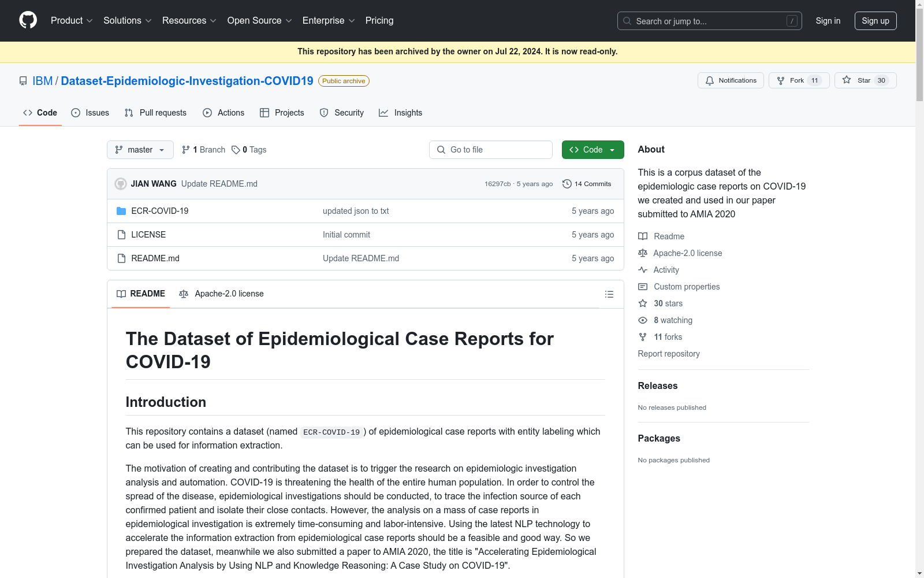Open the 'updated json to txt' commit message

point(356,211)
